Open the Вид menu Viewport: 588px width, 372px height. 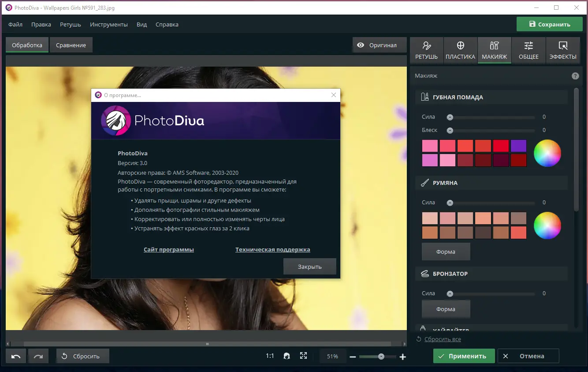[x=142, y=25]
